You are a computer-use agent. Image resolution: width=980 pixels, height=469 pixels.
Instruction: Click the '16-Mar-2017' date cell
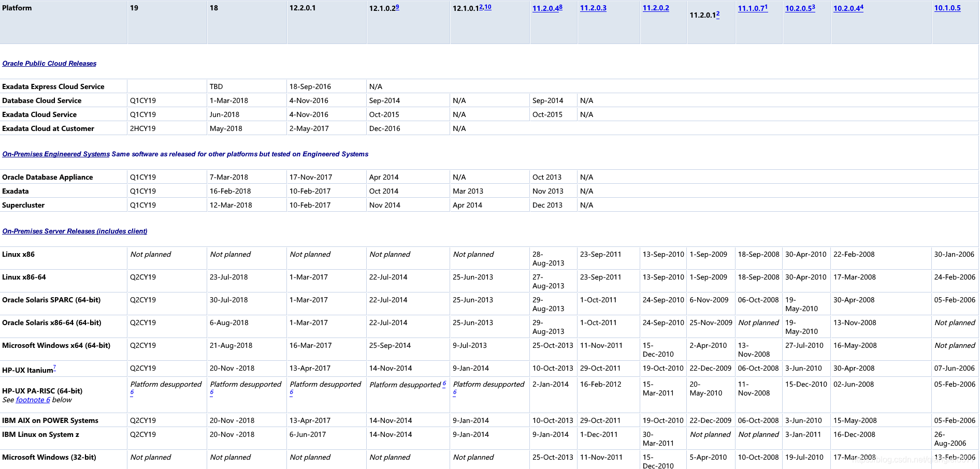pyautogui.click(x=311, y=346)
